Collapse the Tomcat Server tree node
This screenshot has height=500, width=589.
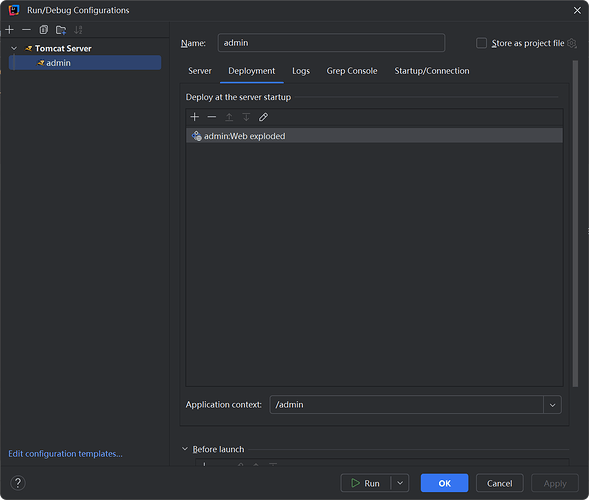point(14,48)
